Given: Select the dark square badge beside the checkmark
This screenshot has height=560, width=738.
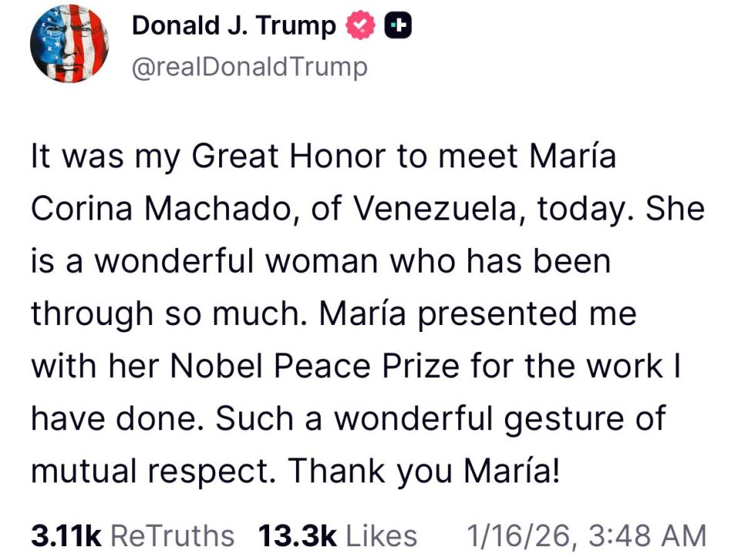Looking at the screenshot, I should [397, 24].
